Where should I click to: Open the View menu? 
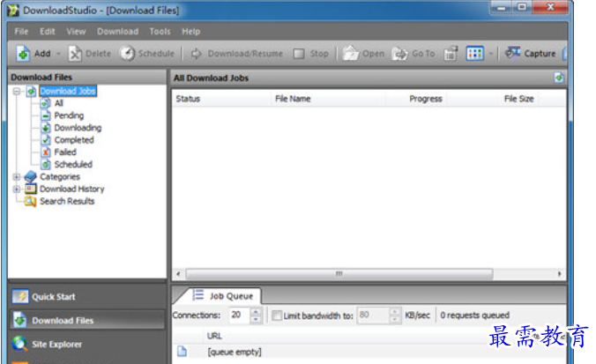point(76,32)
